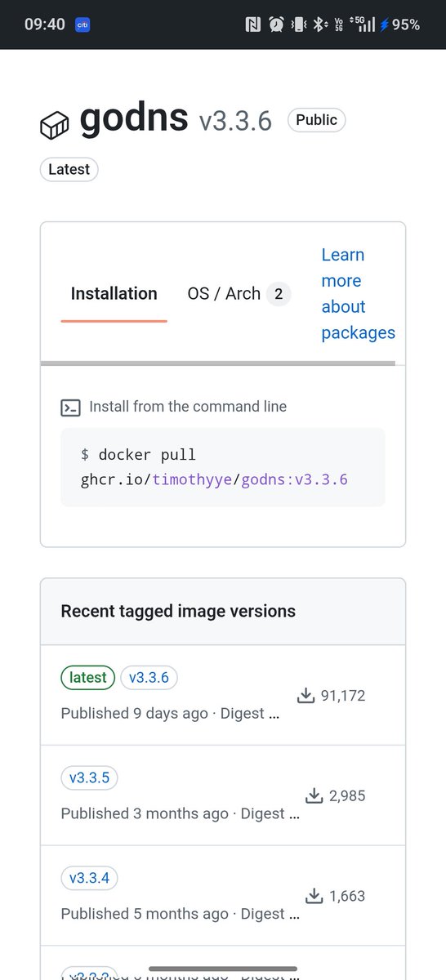Screen dimensions: 446x980
Task: Tap the NFC icon in status bar
Action: pyautogui.click(x=253, y=25)
